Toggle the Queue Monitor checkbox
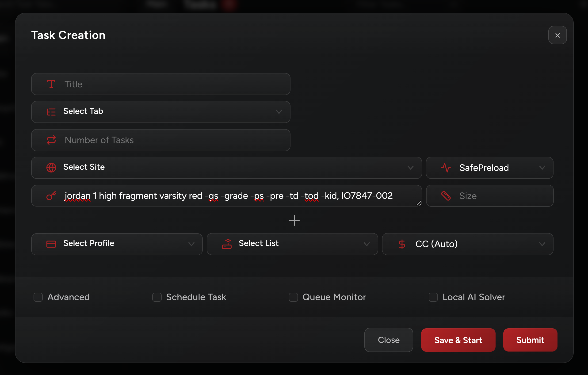 [293, 297]
